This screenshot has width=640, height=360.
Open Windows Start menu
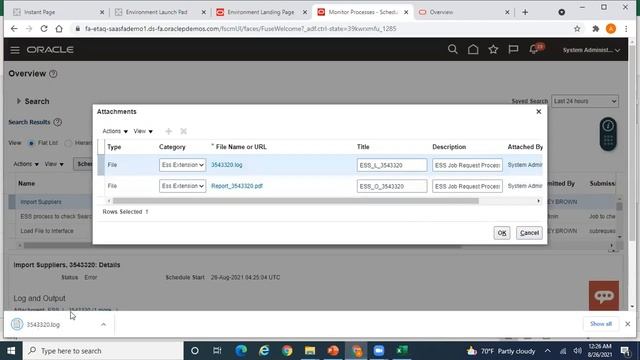click(x=11, y=351)
